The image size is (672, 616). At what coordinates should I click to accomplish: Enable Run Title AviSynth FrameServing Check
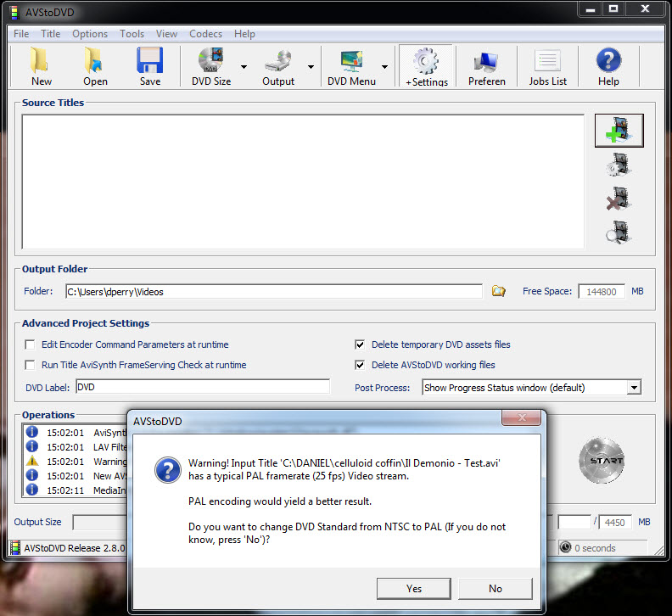(x=30, y=365)
